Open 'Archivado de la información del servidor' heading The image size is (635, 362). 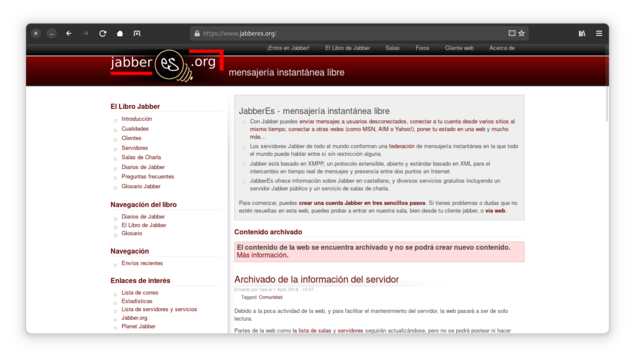pyautogui.click(x=316, y=279)
